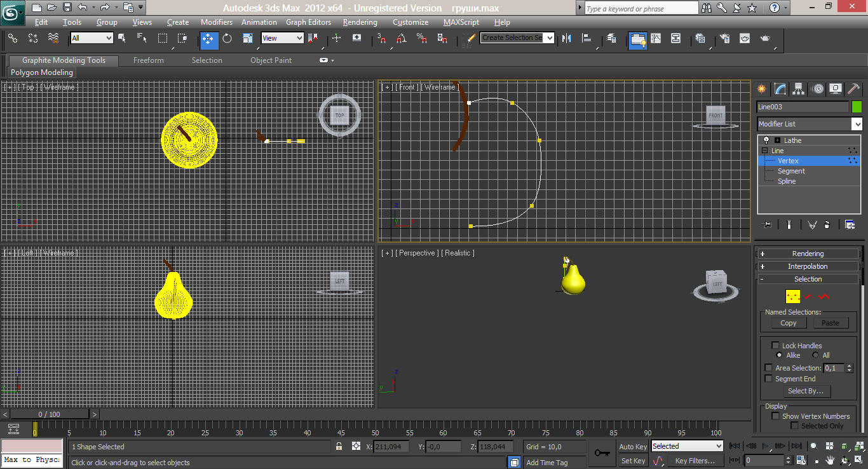Toggle the selection lock padlock icon
This screenshot has height=469, width=868.
(339, 447)
